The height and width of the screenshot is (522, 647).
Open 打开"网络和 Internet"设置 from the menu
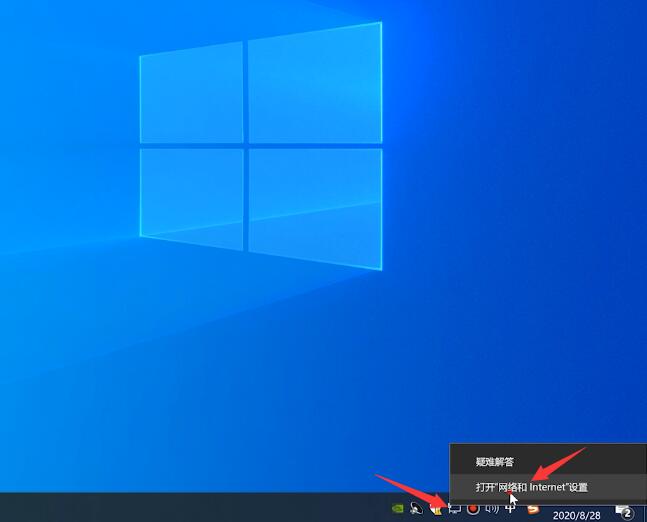[x=548, y=487]
